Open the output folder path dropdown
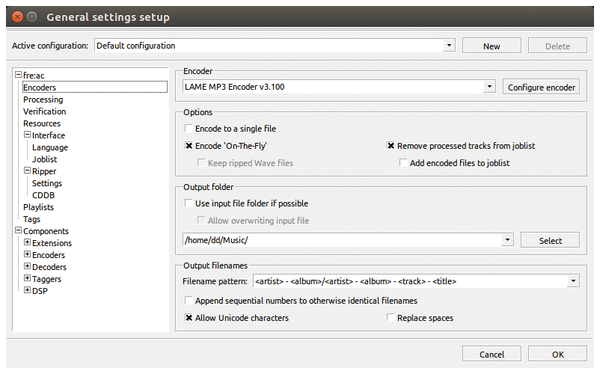Viewport: 600px width, 374px height. point(507,240)
